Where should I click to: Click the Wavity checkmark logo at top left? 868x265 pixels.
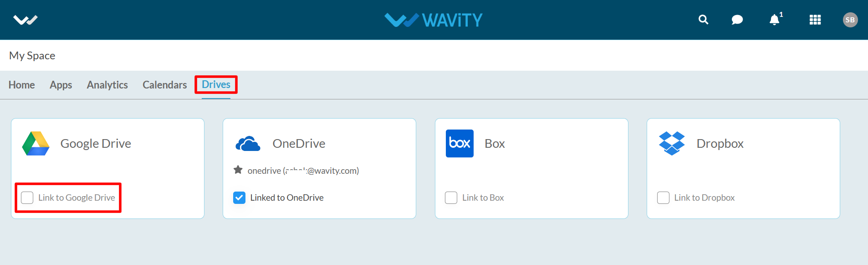pos(26,20)
